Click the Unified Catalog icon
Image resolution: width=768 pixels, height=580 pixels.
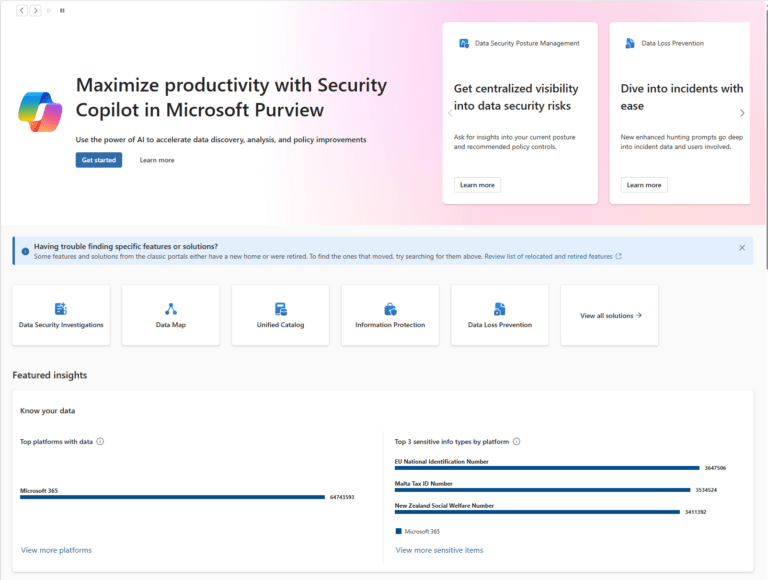coord(281,309)
